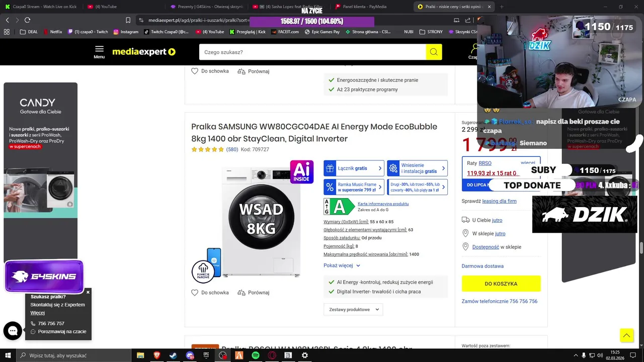
Task: Open Epic Games launcher from the taskbar
Action: pos(206,355)
